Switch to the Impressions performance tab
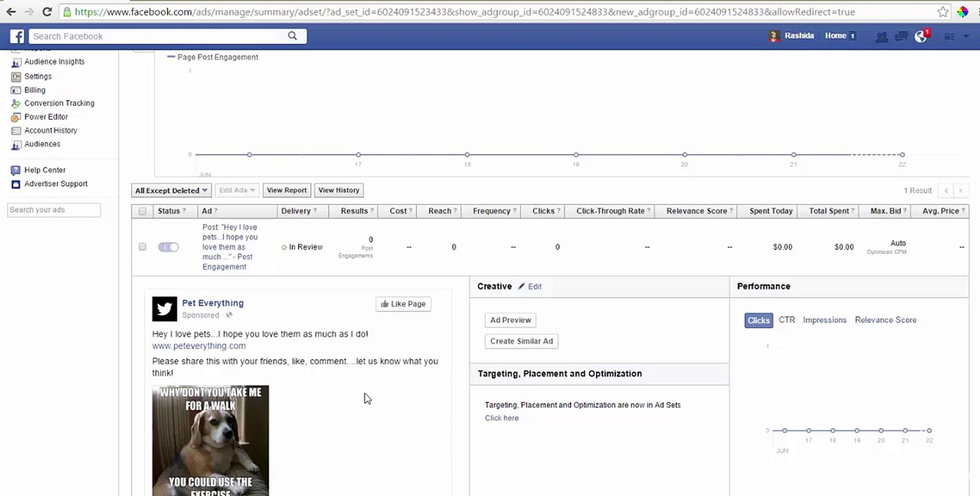The image size is (980, 496). [825, 320]
